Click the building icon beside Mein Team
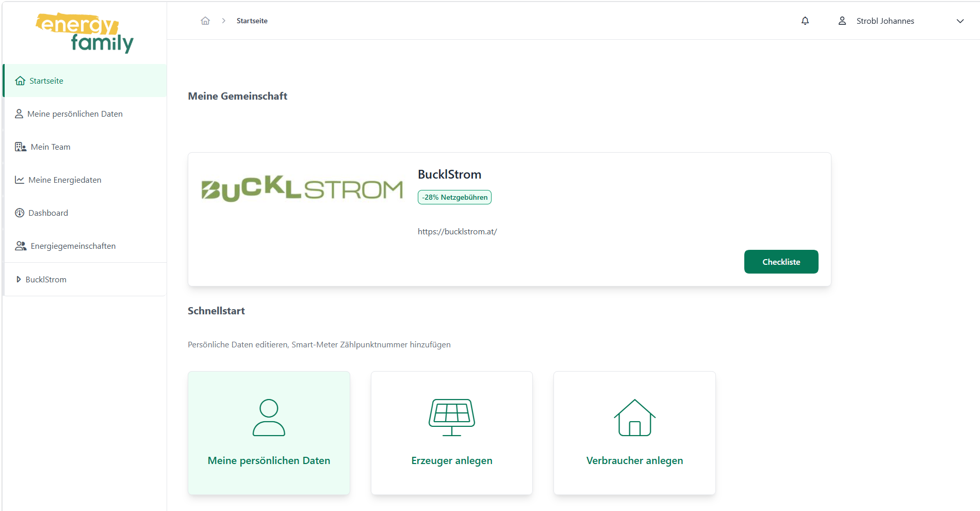Image resolution: width=980 pixels, height=511 pixels. [x=21, y=147]
